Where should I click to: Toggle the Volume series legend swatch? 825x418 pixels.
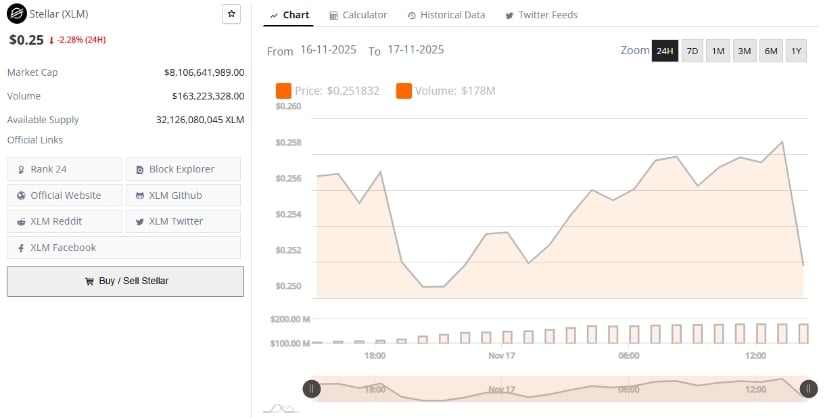(404, 91)
